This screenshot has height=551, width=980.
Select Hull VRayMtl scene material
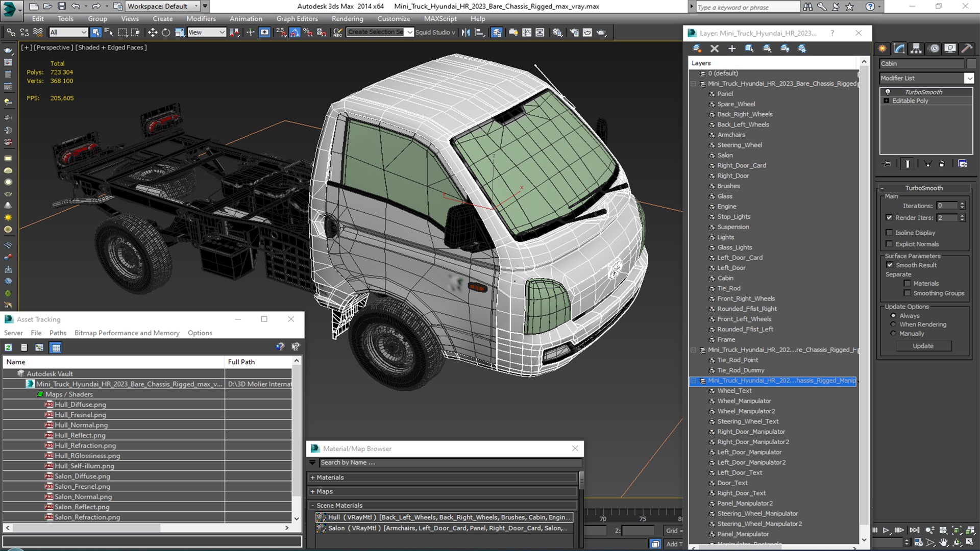tap(445, 517)
